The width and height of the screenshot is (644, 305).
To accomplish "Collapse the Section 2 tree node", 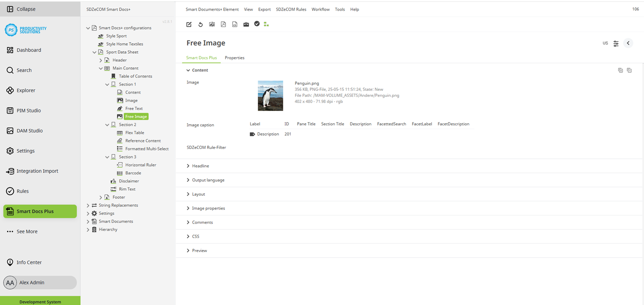I will click(x=108, y=124).
